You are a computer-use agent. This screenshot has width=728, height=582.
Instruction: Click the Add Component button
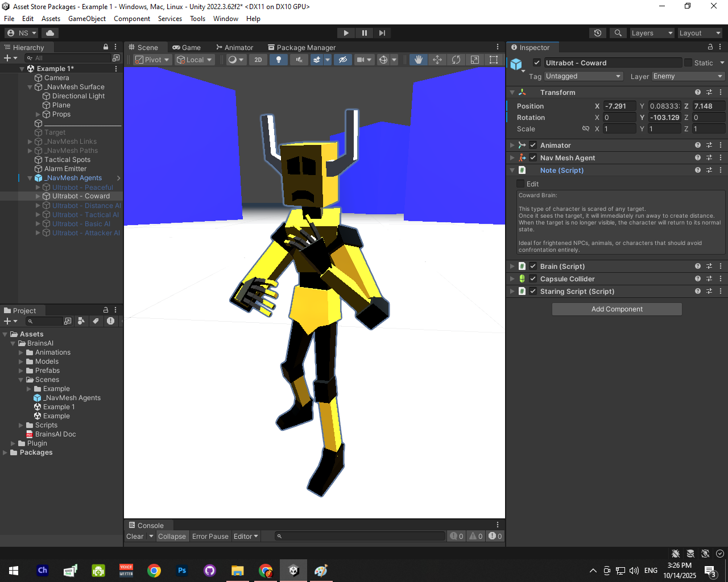(617, 309)
